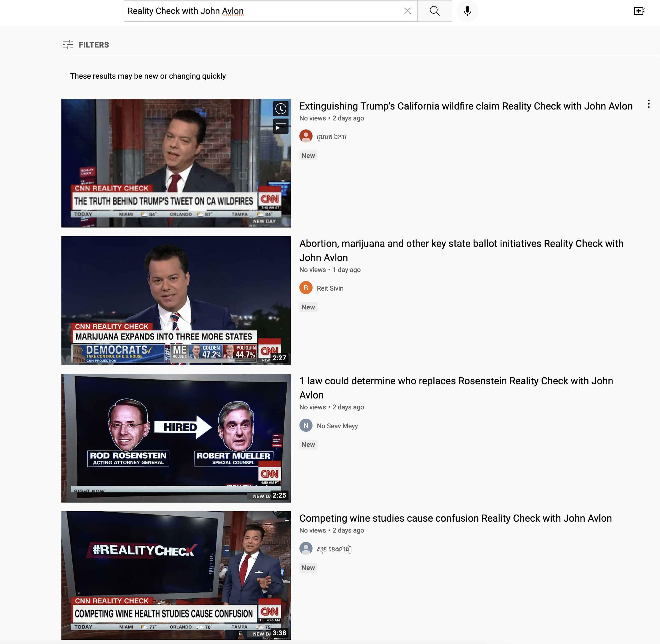Screen dimensions: 660x644
Task: Open wine studies video thumbnail
Action: tap(176, 575)
